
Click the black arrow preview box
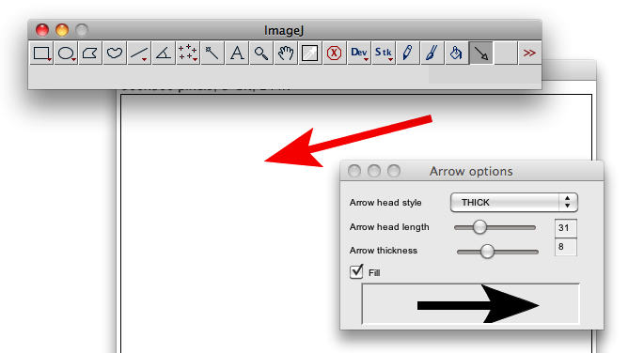click(470, 304)
